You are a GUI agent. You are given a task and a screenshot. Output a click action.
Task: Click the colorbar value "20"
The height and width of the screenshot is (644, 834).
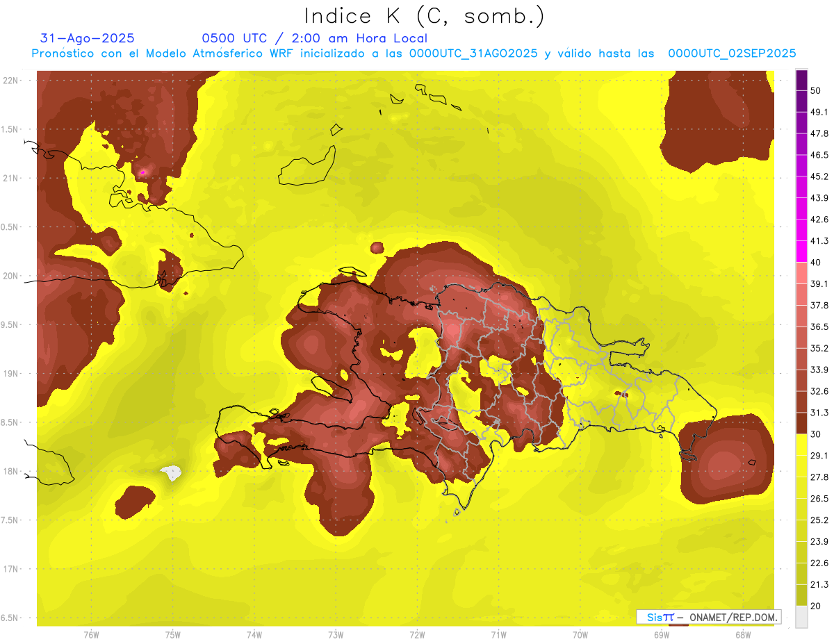816,606
